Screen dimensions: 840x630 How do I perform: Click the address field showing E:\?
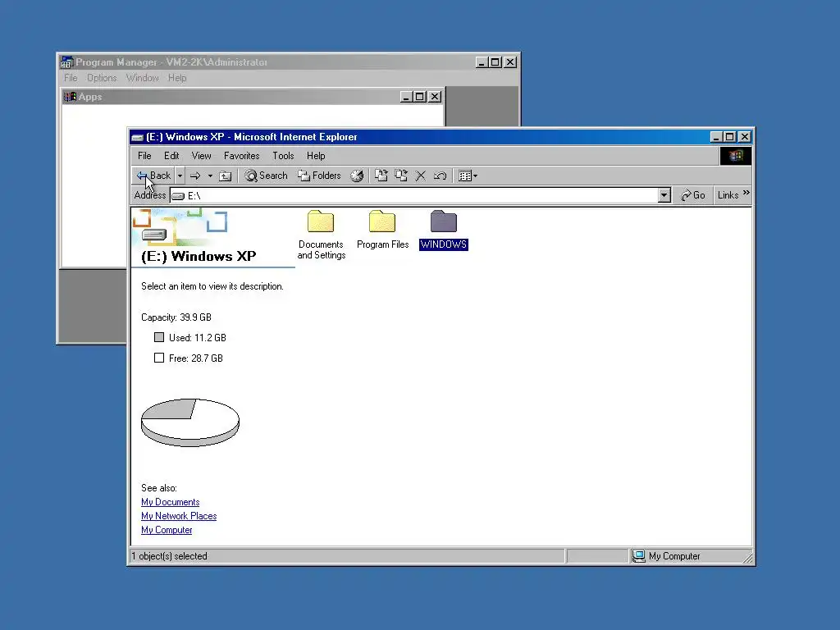[414, 195]
